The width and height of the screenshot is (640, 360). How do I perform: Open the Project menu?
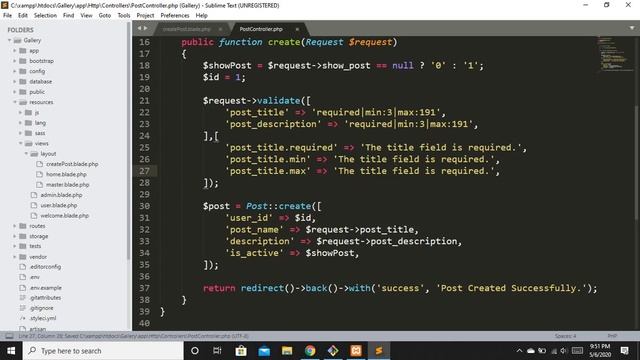click(x=145, y=15)
